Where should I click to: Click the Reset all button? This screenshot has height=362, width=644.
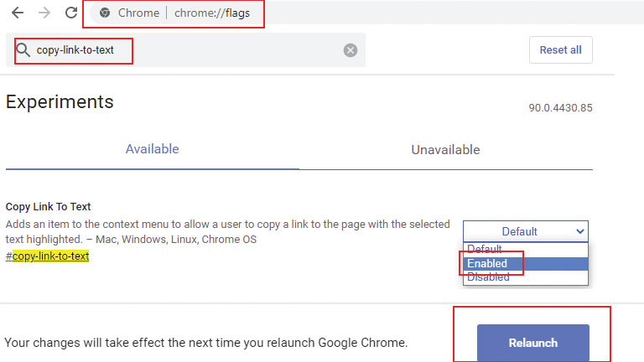pos(561,49)
